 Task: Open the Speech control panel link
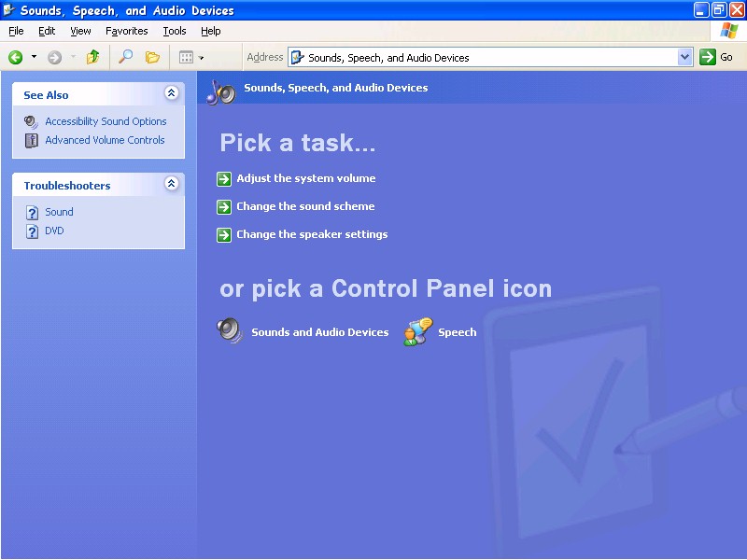(458, 332)
